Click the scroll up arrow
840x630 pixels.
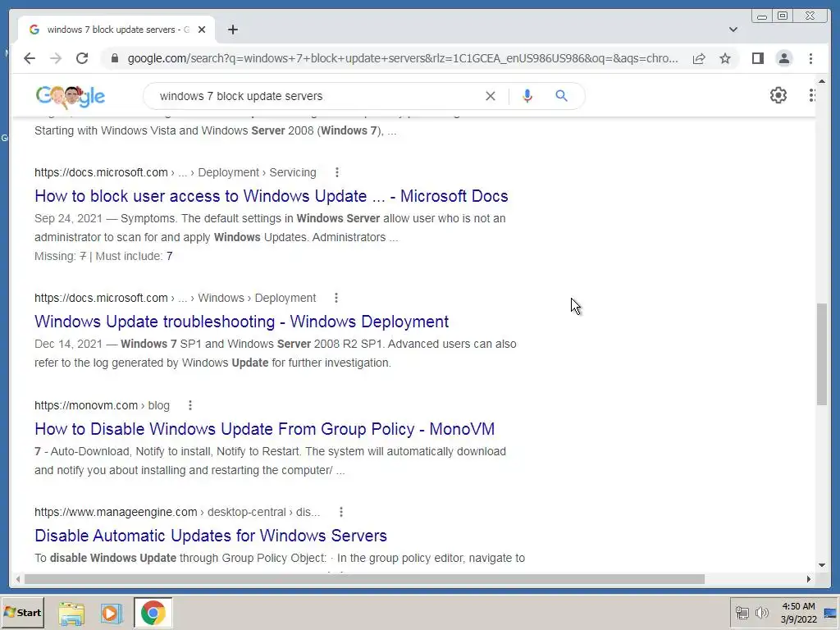pyautogui.click(x=822, y=81)
